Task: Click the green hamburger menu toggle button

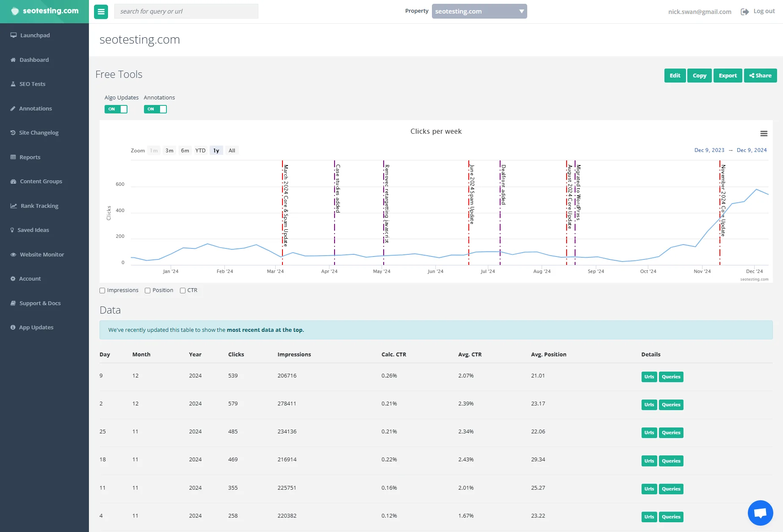Action: tap(101, 11)
